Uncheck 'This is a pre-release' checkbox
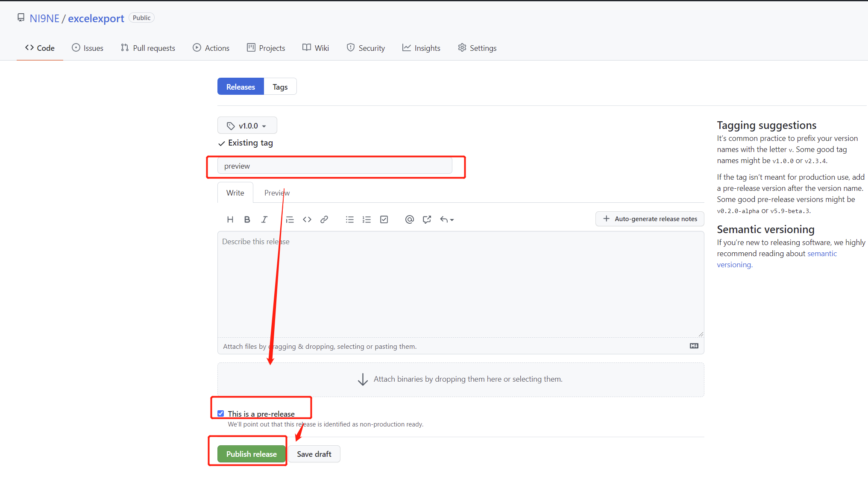The image size is (868, 479). pyautogui.click(x=221, y=413)
